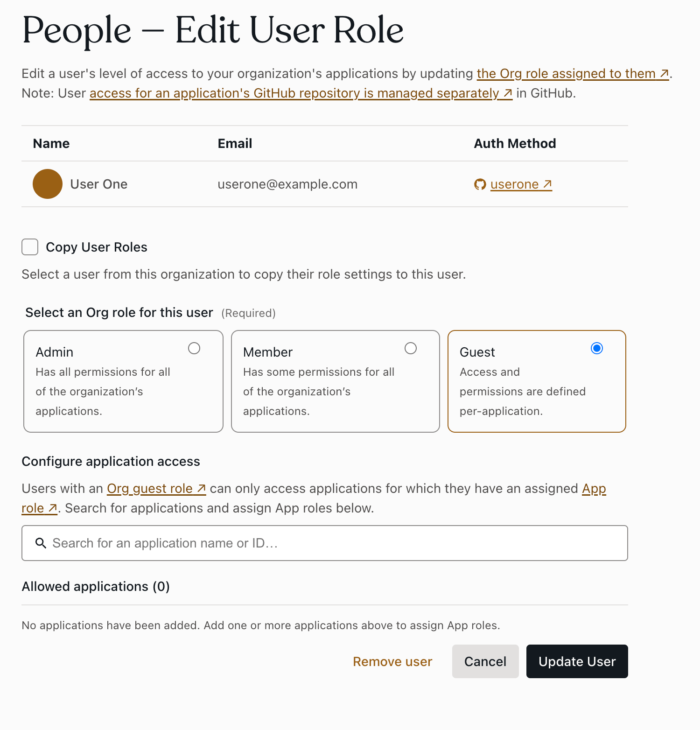Select the Member role radio button
Image resolution: width=700 pixels, height=730 pixels.
pyautogui.click(x=411, y=348)
